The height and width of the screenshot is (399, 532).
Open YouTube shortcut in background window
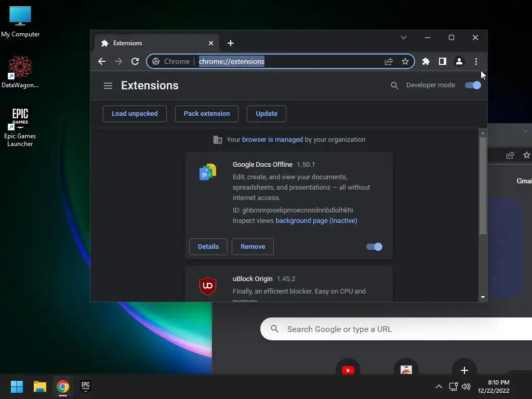tap(348, 369)
